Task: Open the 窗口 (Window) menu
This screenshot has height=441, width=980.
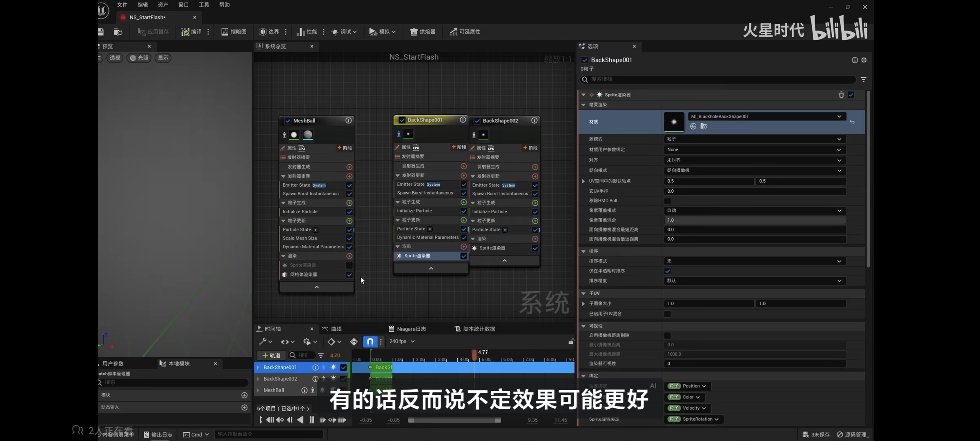Action: pos(183,5)
